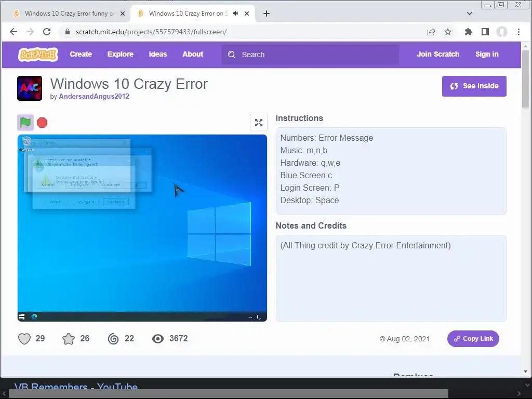
Task: Click the horizontal scrollbar at the bottom
Action: 228,394
